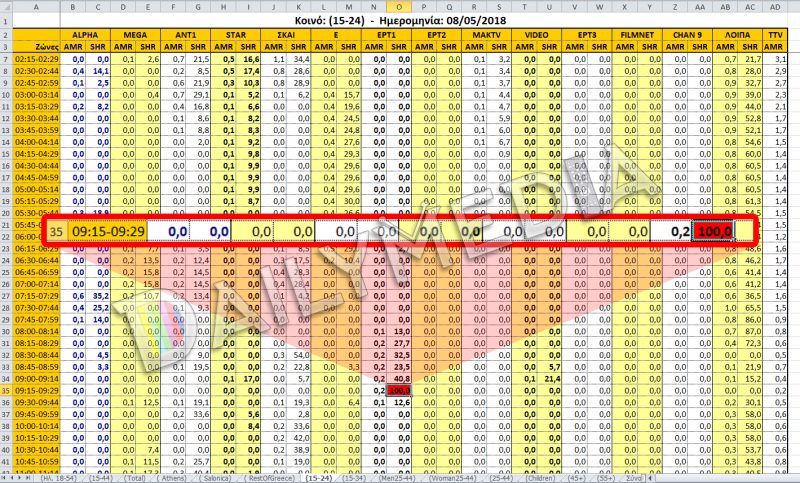Click the STAR channel header cell
The height and width of the screenshot is (483, 800).
click(x=236, y=35)
